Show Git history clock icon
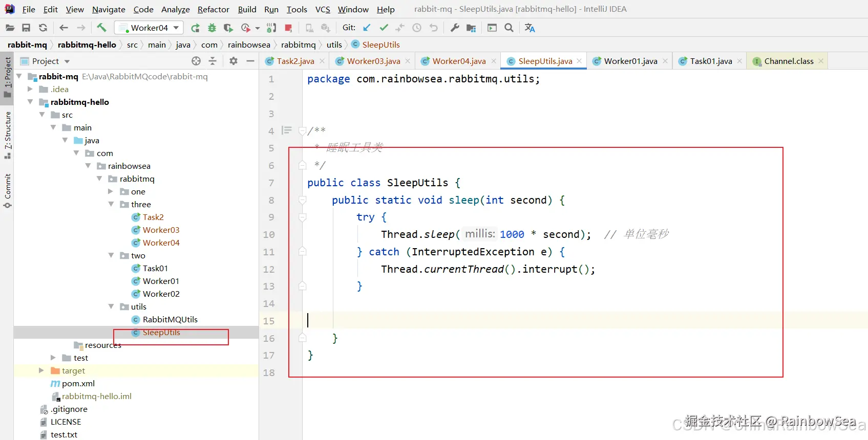The height and width of the screenshot is (440, 868). pyautogui.click(x=417, y=28)
